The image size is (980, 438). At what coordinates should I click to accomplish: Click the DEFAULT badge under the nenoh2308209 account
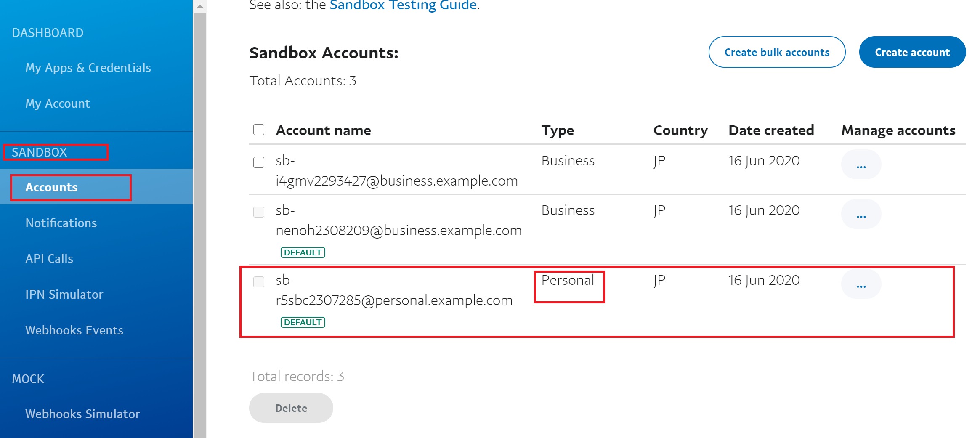303,252
